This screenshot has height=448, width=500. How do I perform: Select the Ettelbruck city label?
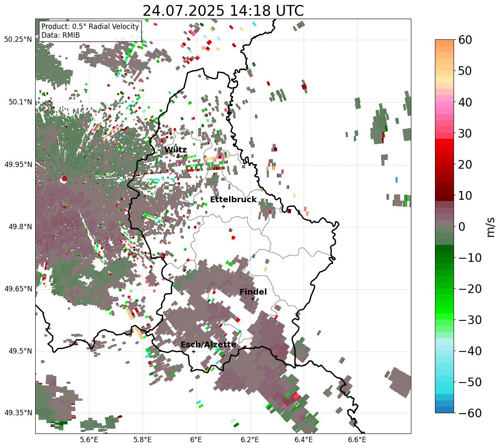(233, 200)
